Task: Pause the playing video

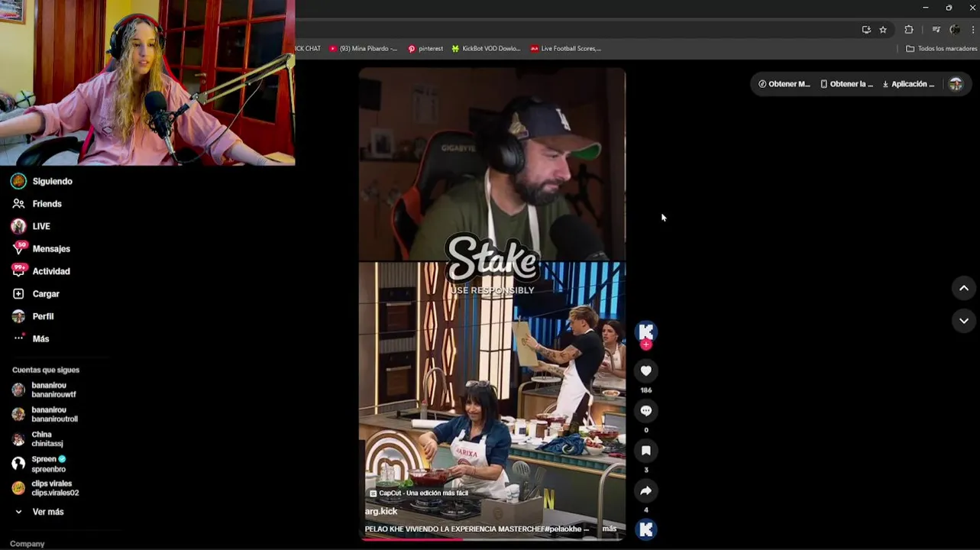Action: tap(492, 304)
